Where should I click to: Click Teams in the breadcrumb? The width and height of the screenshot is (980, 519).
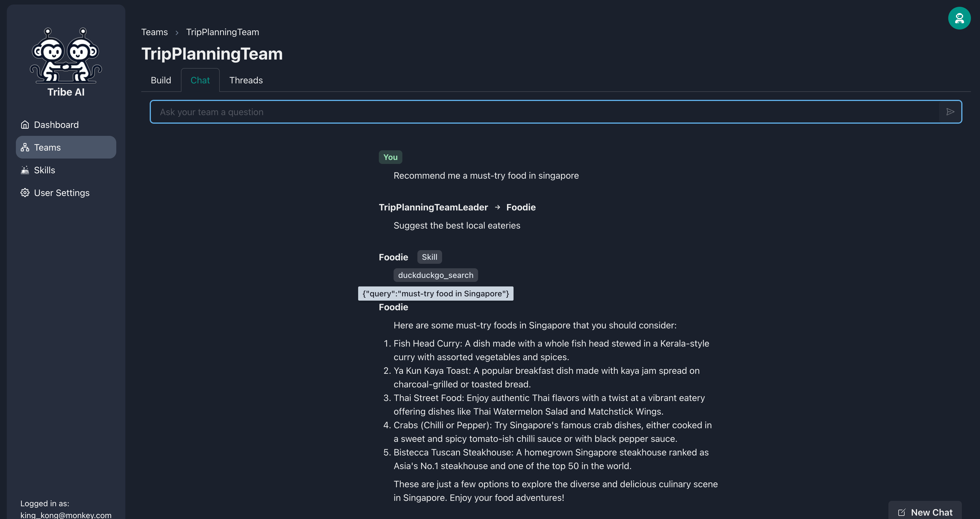(155, 32)
